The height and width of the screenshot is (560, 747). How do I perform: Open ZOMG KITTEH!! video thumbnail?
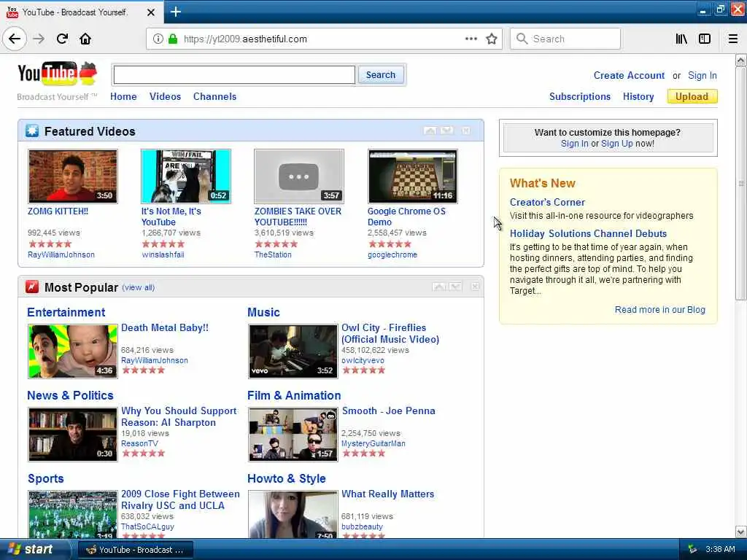[x=72, y=176]
